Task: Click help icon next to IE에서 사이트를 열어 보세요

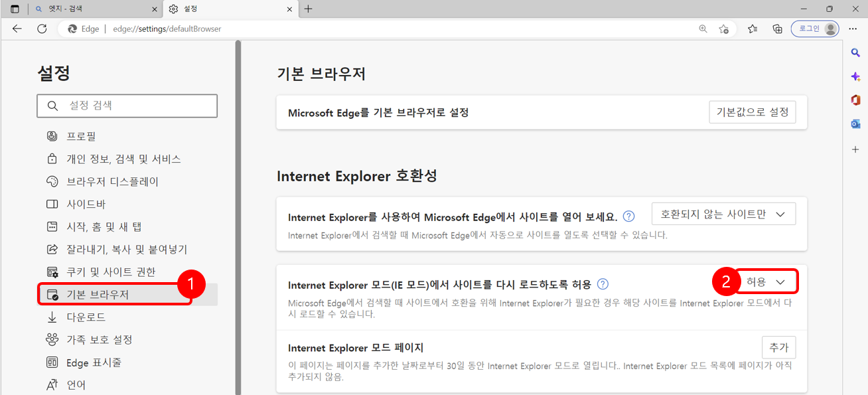Action: pos(629,216)
